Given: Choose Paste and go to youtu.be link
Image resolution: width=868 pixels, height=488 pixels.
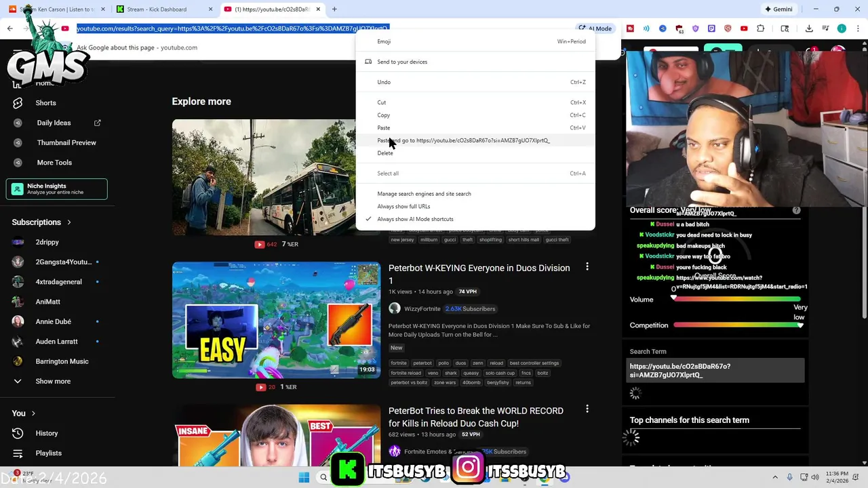Looking at the screenshot, I should [x=475, y=140].
